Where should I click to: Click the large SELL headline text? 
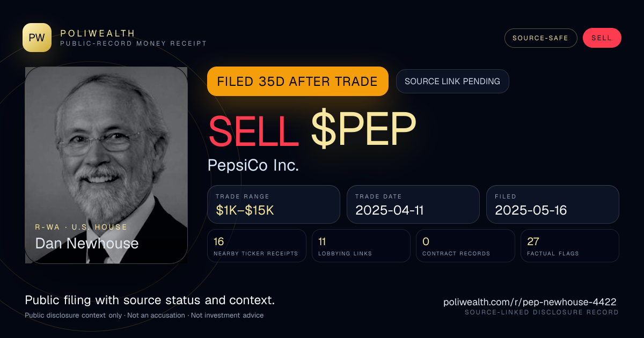[253, 131]
